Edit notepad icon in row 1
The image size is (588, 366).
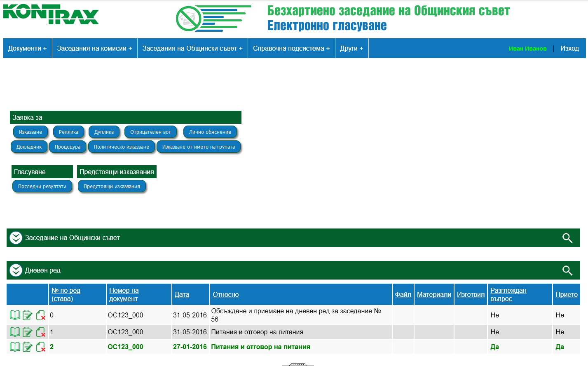27,332
